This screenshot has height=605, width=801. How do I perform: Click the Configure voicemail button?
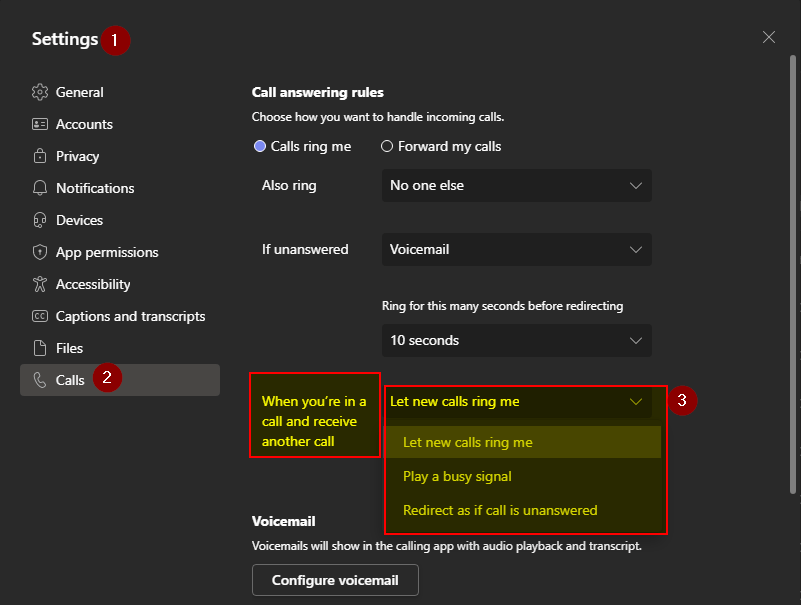click(335, 580)
